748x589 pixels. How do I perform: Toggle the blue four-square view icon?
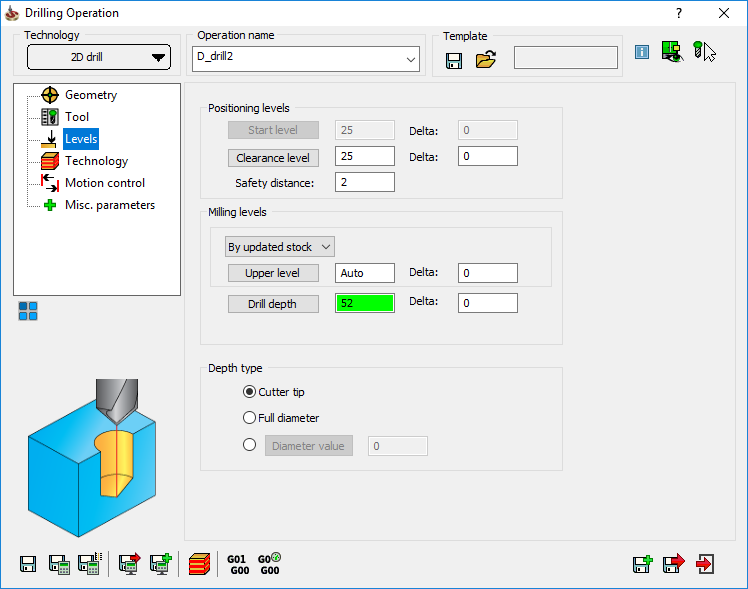coord(28,311)
